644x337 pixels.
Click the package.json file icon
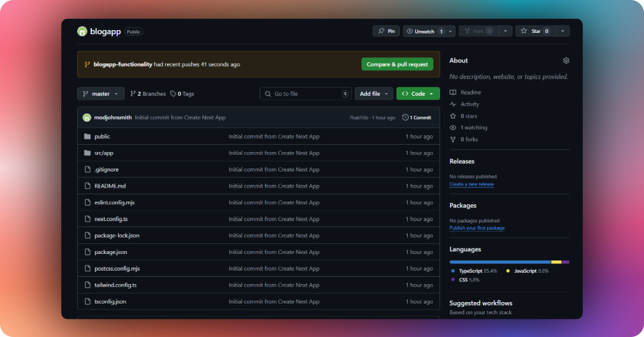tap(87, 252)
